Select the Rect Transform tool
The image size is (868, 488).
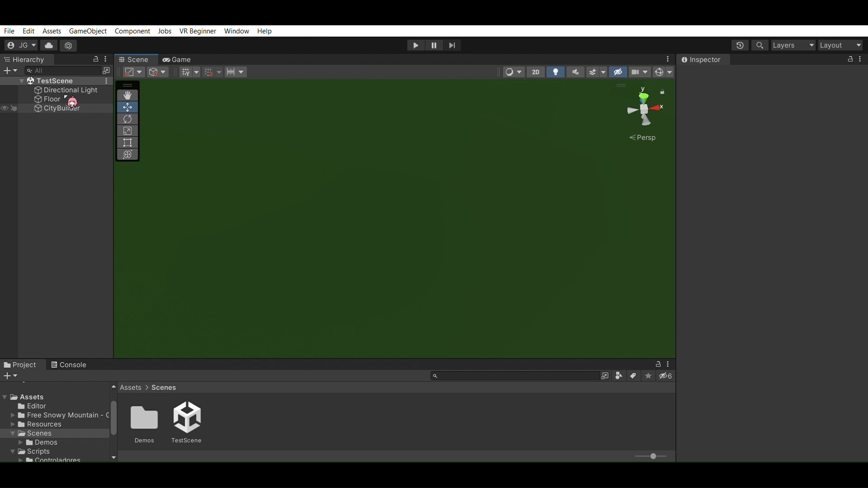click(x=127, y=143)
